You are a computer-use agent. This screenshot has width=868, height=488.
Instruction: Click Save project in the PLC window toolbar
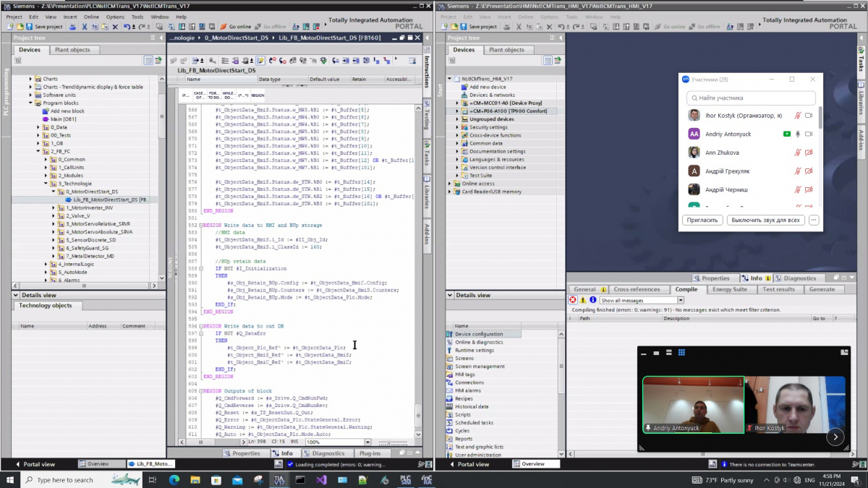point(43,27)
